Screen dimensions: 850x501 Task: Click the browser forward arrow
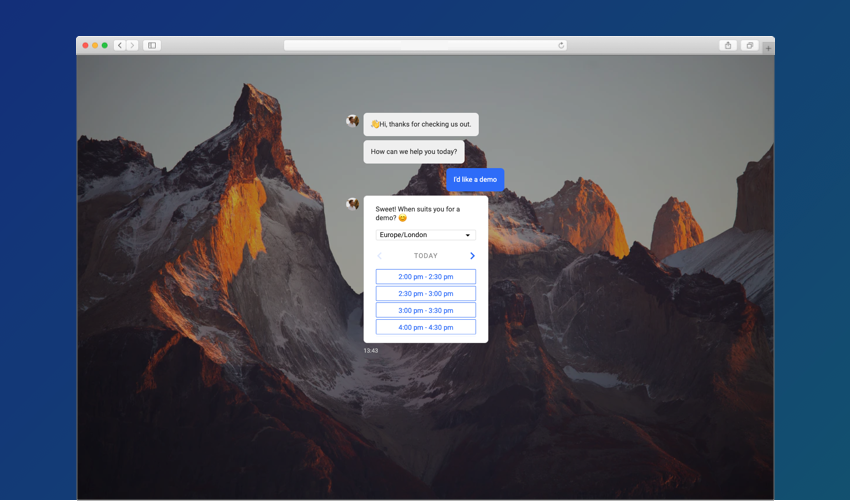132,45
